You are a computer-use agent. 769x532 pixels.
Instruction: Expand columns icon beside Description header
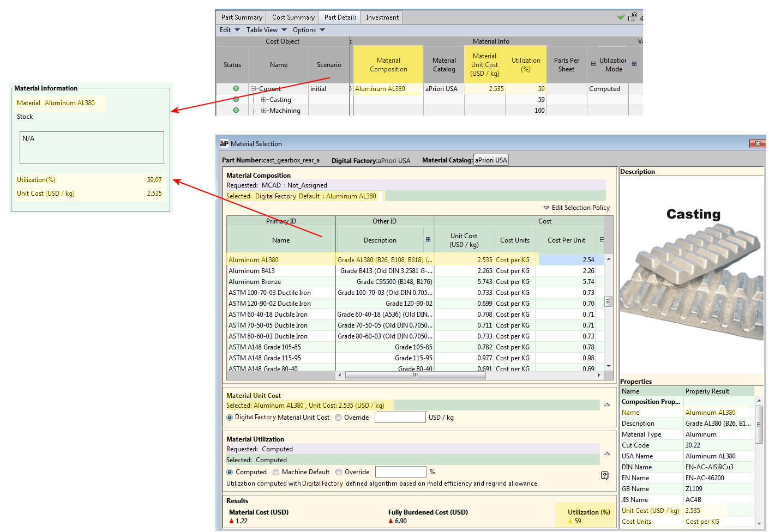[428, 240]
